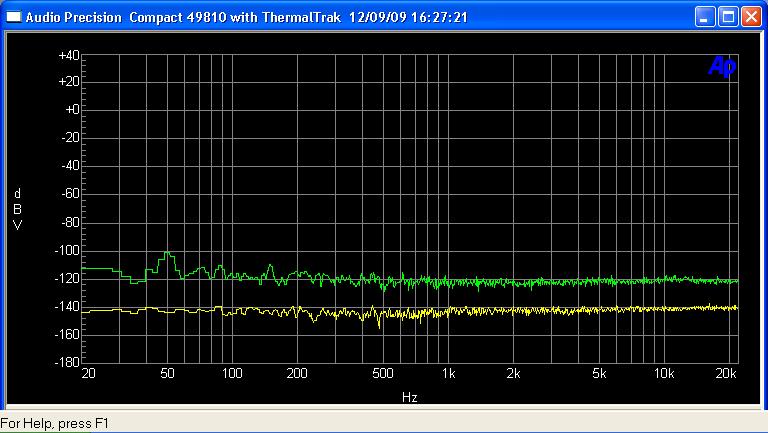Screen dimensions: 768x433
Task: Click the '-60' label on the dBV axis
Action: click(70, 193)
